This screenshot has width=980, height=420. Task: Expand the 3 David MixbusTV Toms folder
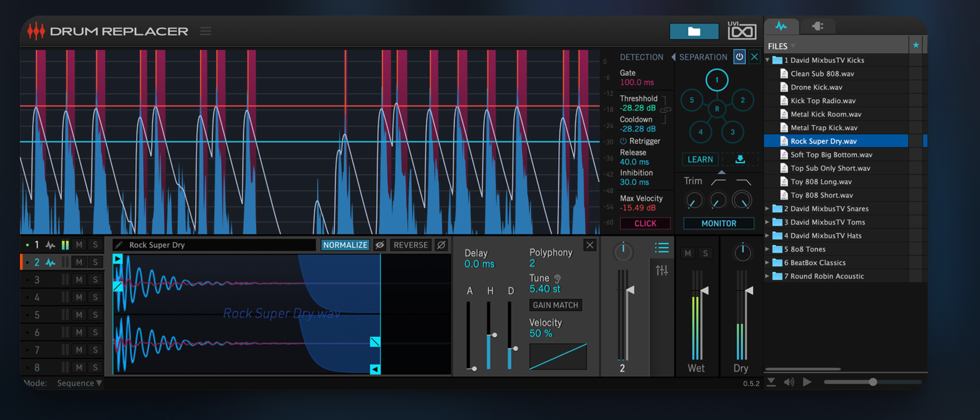pyautogui.click(x=767, y=222)
